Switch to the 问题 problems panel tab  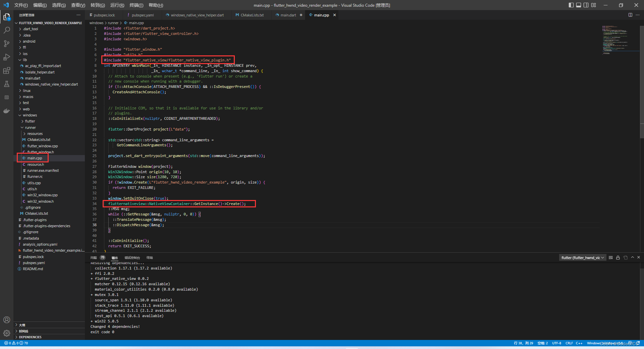click(x=94, y=258)
